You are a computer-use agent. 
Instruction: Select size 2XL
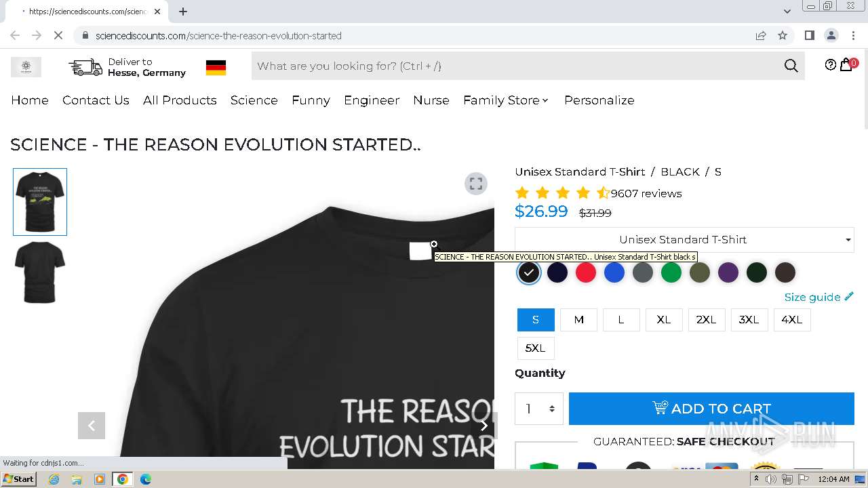(707, 319)
